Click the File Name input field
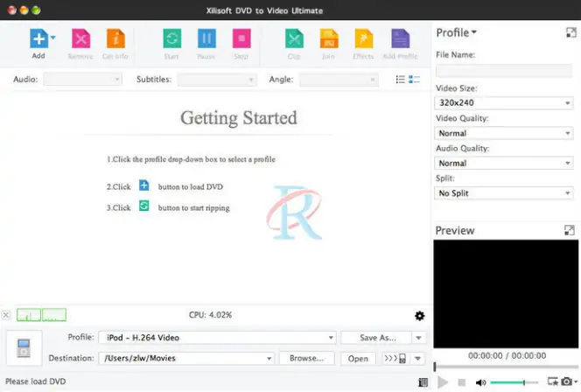 [503, 70]
